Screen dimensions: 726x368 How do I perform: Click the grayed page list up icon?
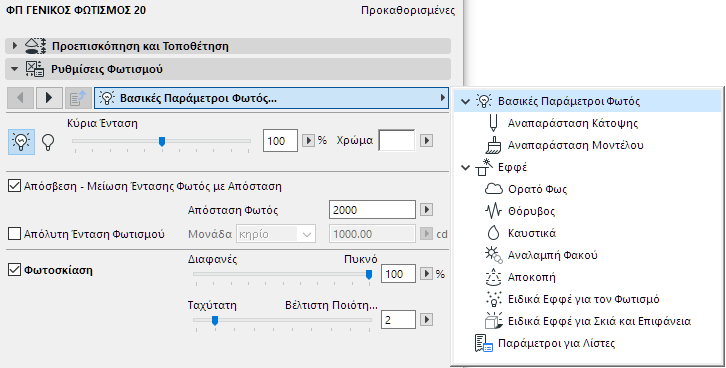(78, 98)
